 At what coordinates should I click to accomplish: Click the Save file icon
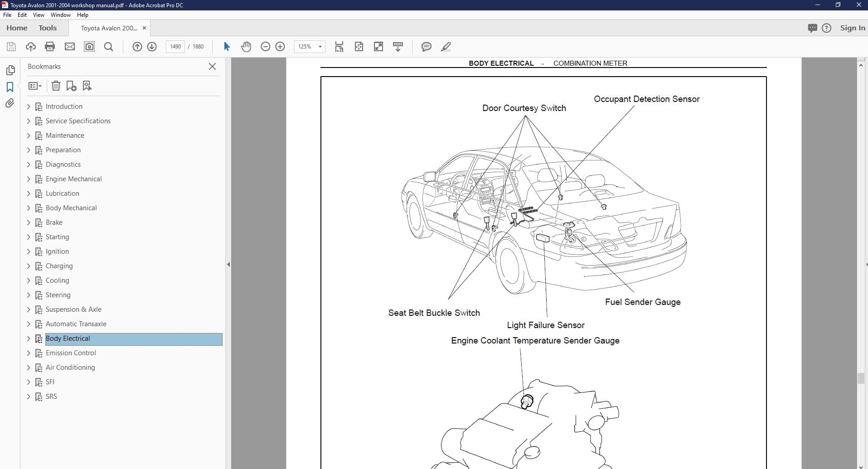(11, 47)
